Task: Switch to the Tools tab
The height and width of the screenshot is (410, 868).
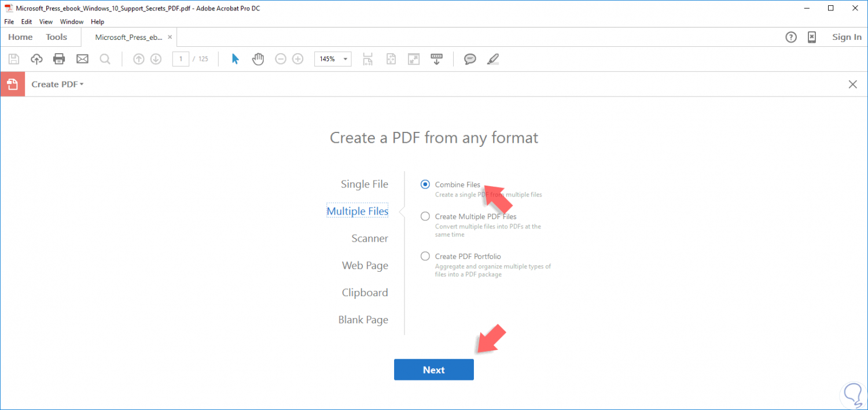Action: point(57,37)
